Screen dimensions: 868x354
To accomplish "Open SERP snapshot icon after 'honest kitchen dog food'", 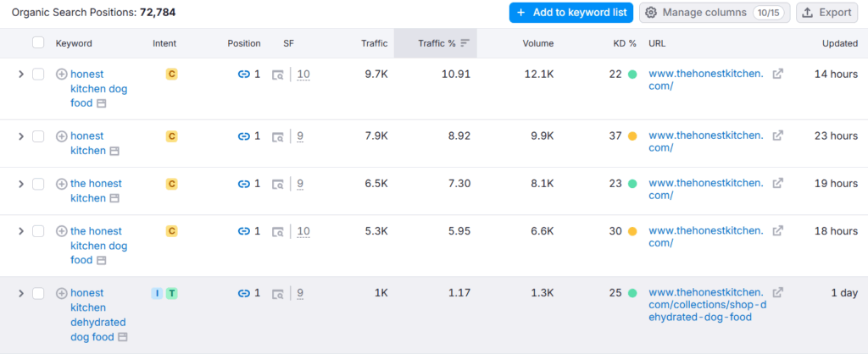I will click(x=102, y=103).
